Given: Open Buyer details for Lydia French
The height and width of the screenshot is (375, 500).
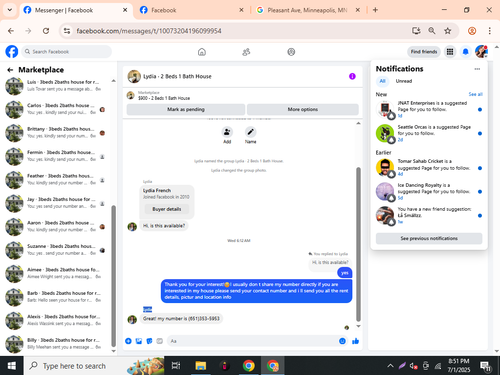Looking at the screenshot, I should [x=167, y=209].
